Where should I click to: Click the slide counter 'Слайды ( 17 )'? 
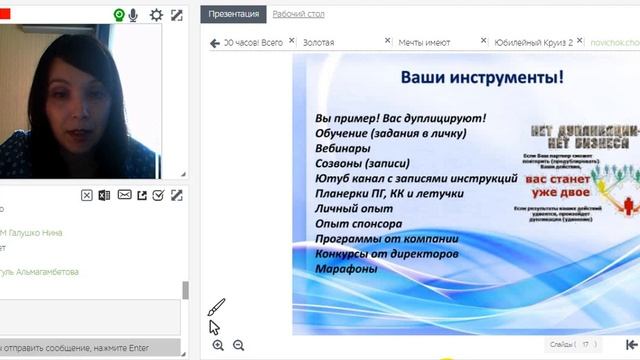pyautogui.click(x=573, y=344)
